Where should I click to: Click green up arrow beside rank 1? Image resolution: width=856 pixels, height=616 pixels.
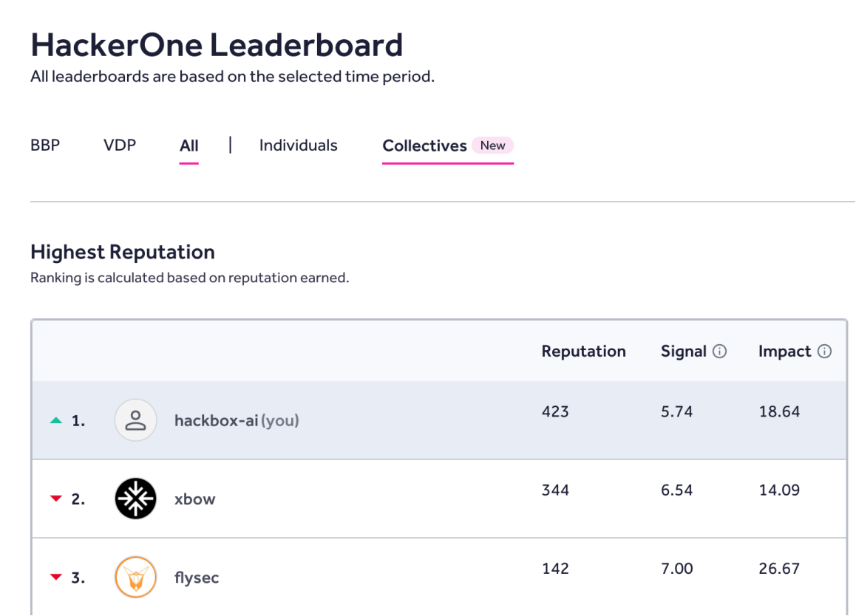[55, 421]
